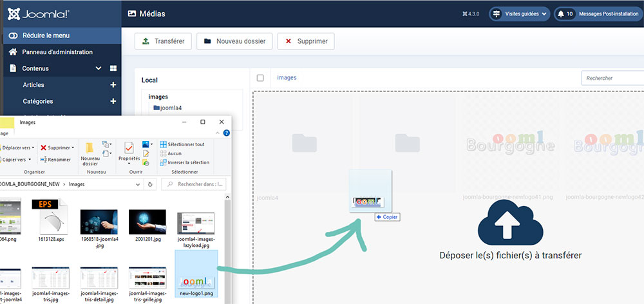The height and width of the screenshot is (304, 644).
Task: Select joomla4-images-tris-grille.jpg in Explorer
Action: click(x=147, y=284)
